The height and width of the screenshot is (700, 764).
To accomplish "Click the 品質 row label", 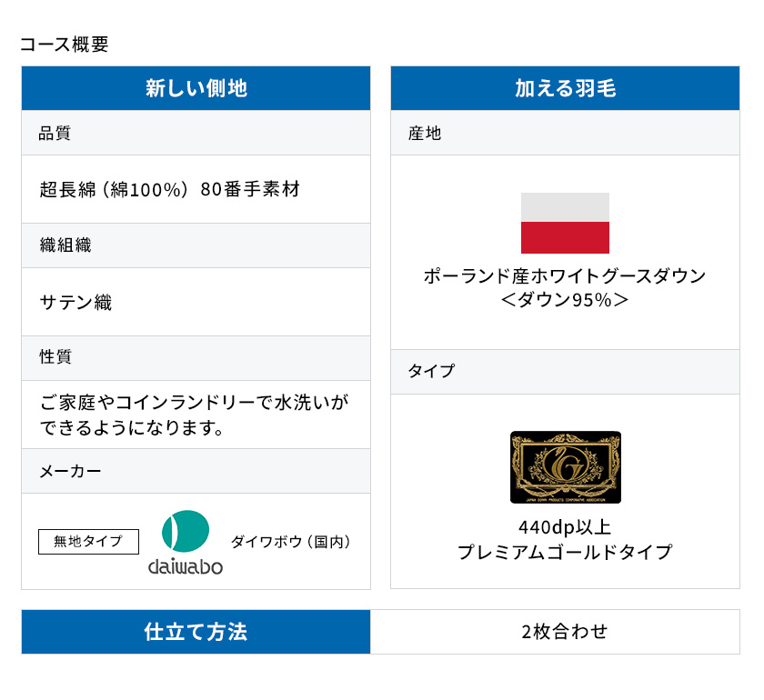I will click(55, 133).
